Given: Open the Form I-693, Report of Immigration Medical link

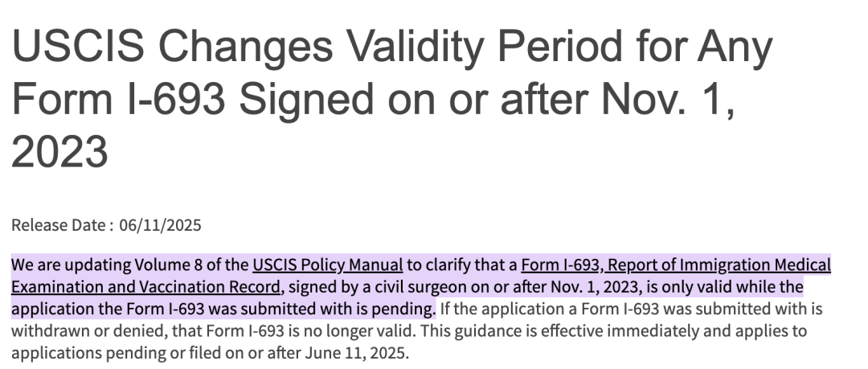Looking at the screenshot, I should 676,265.
